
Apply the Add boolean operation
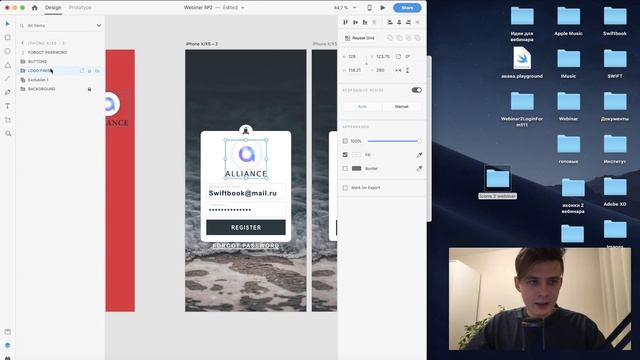(x=390, y=38)
